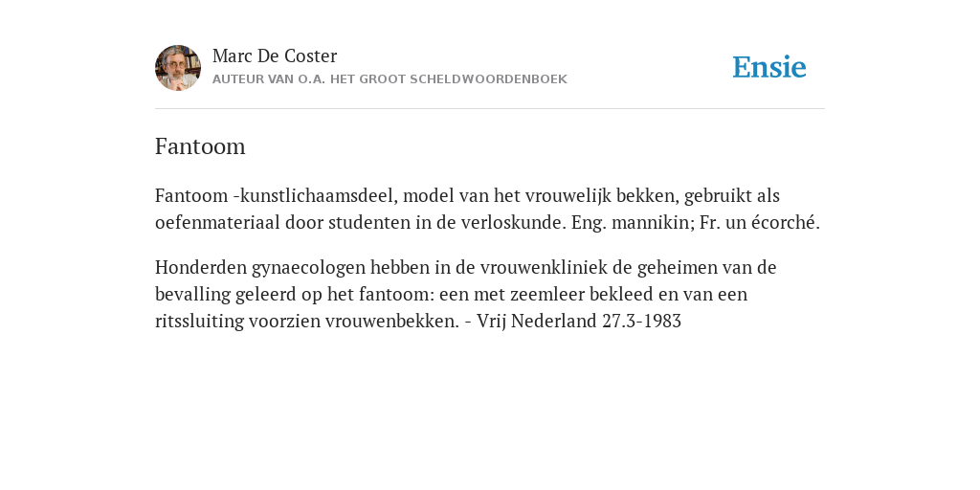
Task: Click Marc De Coster's avatar photo
Action: tap(178, 68)
